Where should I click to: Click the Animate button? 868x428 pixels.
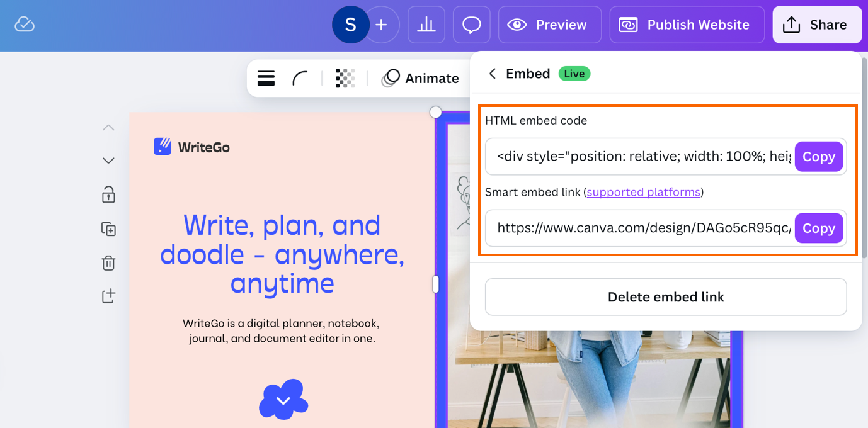click(x=421, y=78)
